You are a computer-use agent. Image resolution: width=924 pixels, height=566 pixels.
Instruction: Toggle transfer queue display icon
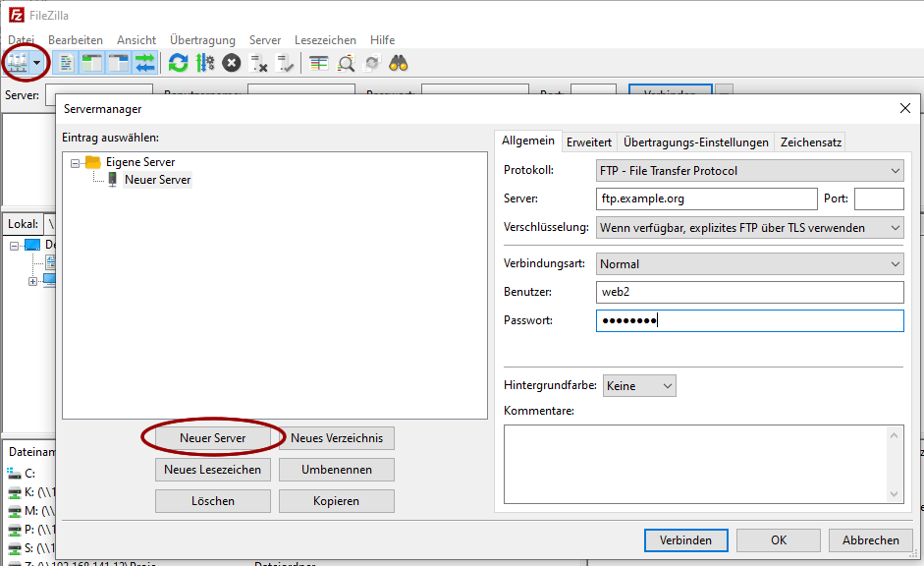pos(144,63)
